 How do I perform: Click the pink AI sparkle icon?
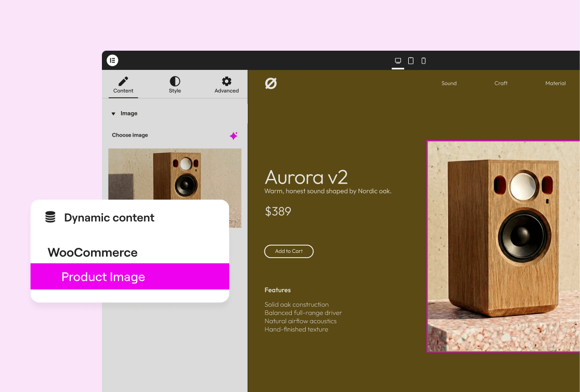[234, 135]
